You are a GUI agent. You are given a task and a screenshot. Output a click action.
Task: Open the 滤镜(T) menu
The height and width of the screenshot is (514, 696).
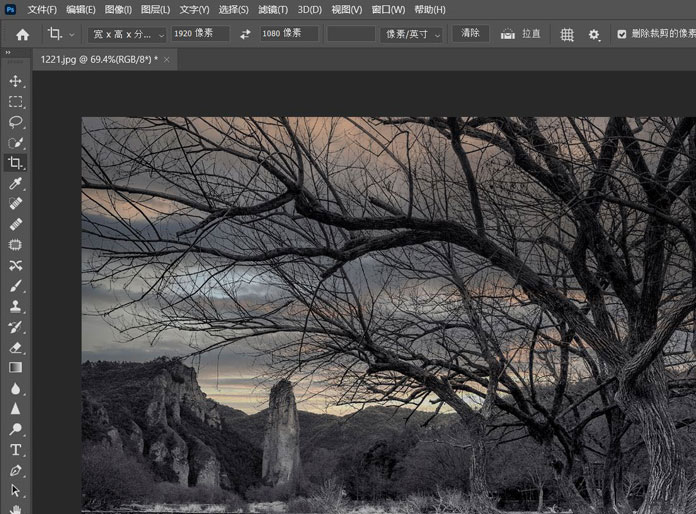tap(273, 10)
